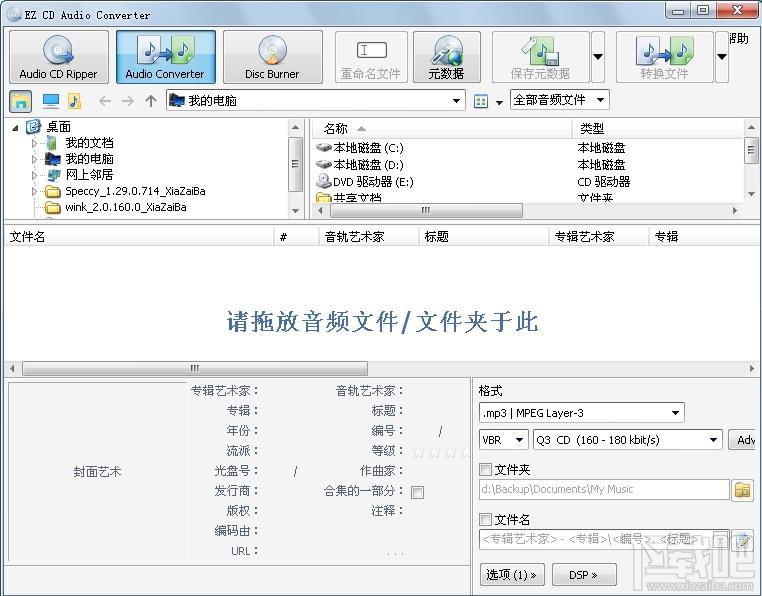This screenshot has height=596, width=762.
Task: Jump to My Computer monitor icon
Action: tap(51, 101)
